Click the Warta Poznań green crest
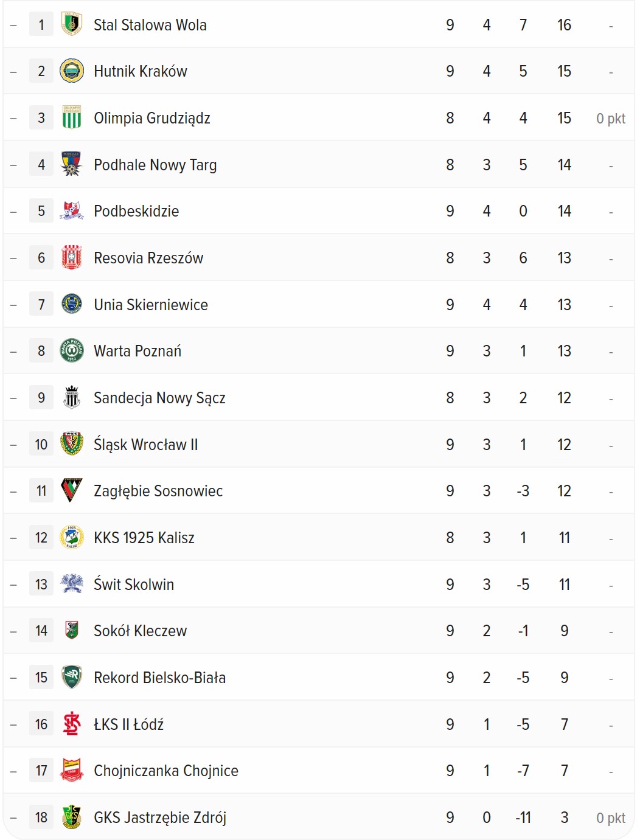 (x=72, y=351)
